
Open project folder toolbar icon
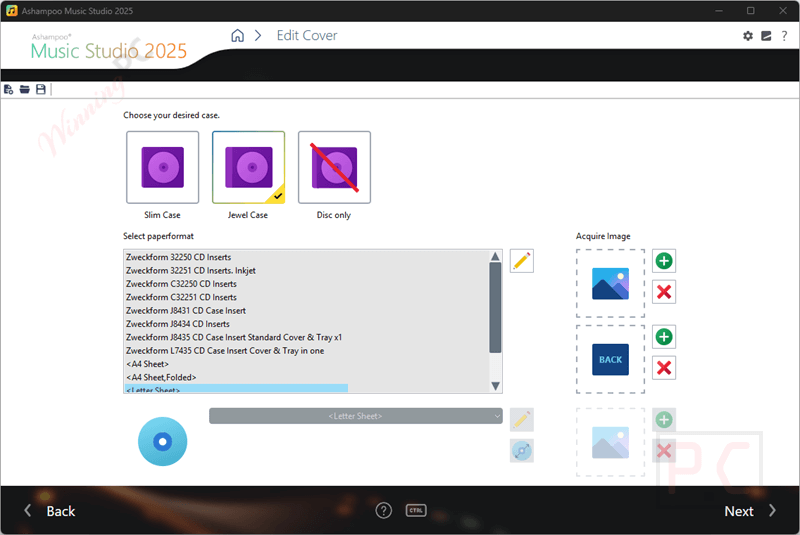(x=24, y=90)
